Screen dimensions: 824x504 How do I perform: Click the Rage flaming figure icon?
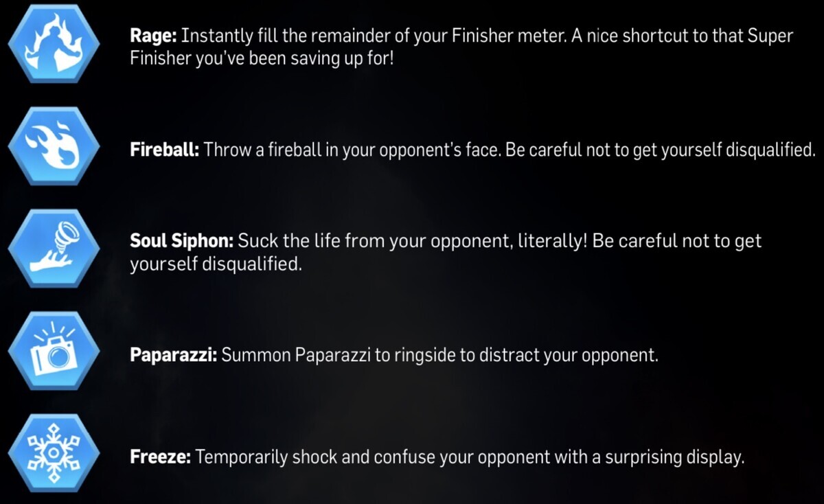pos(54,42)
